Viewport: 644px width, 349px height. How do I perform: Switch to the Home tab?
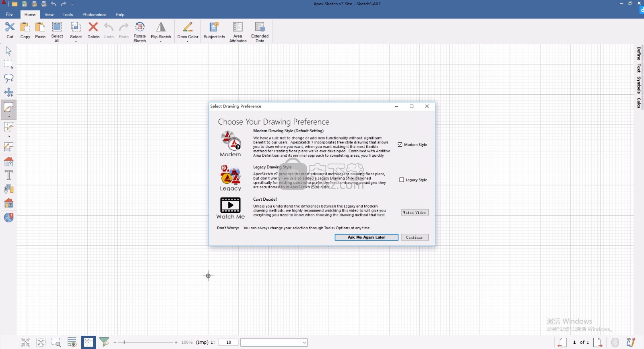pyautogui.click(x=30, y=15)
